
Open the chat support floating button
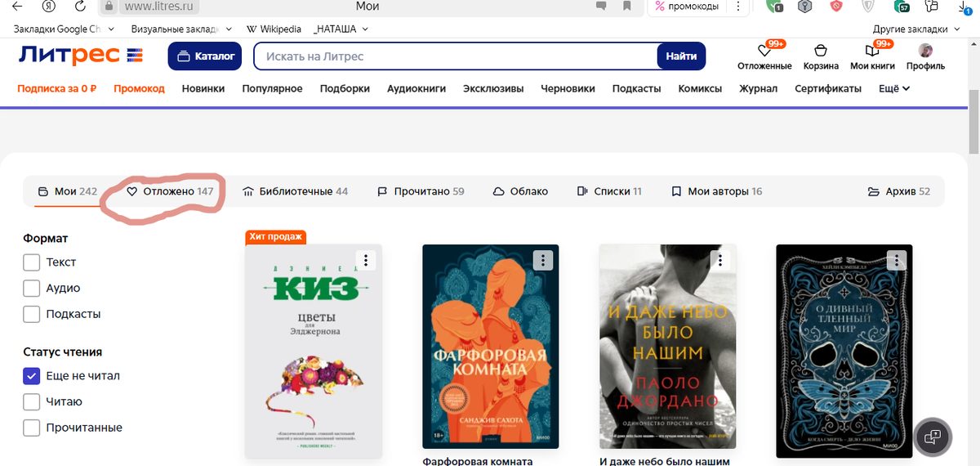[x=932, y=437]
